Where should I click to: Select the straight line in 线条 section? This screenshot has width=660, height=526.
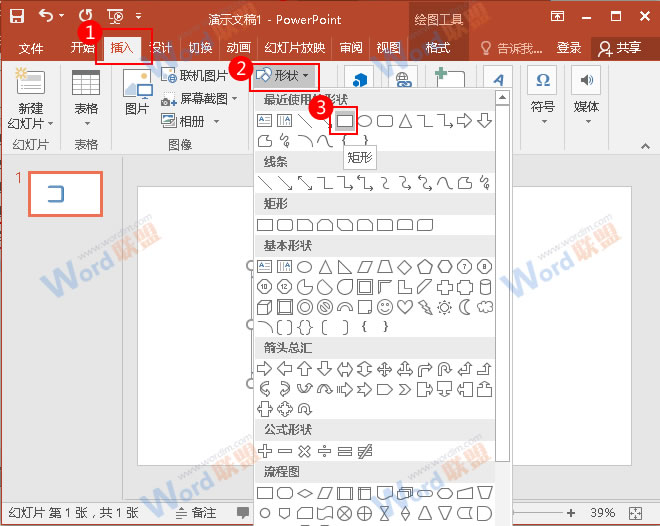264,183
